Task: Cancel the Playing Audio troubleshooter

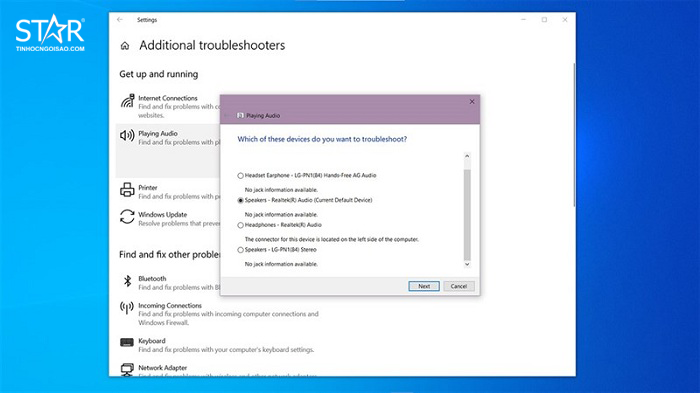Action: (458, 286)
